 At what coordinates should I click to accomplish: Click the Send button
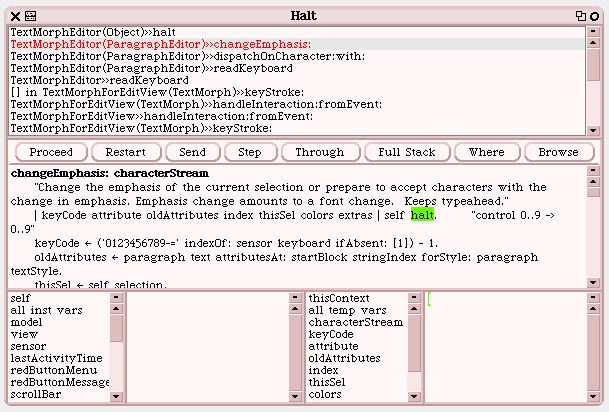tap(192, 152)
